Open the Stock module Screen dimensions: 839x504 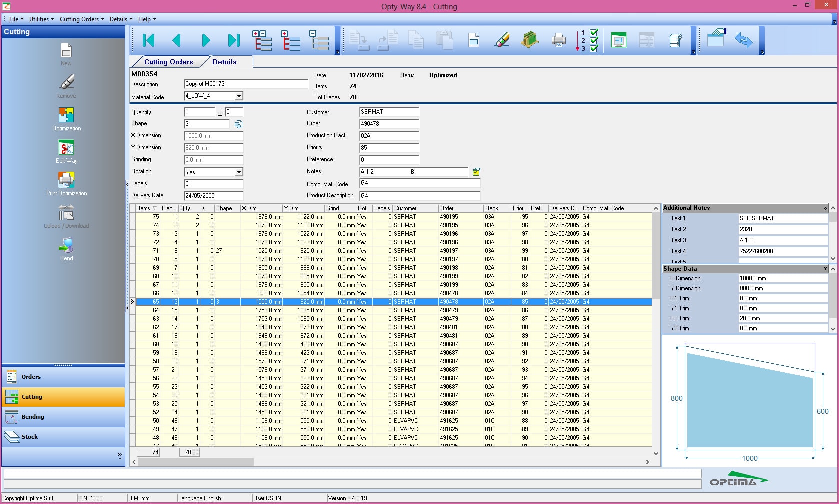[x=63, y=437]
